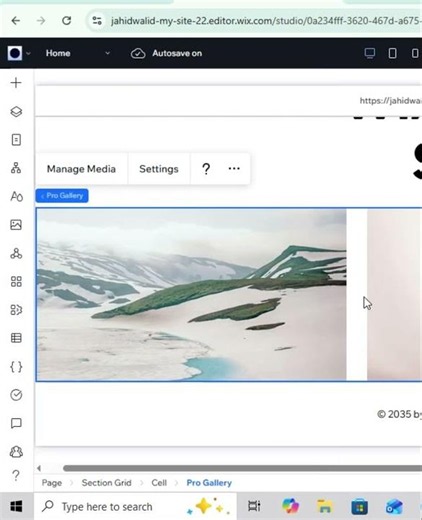The image size is (422, 520).
Task: Click the taskbar search box
Action: (135, 507)
